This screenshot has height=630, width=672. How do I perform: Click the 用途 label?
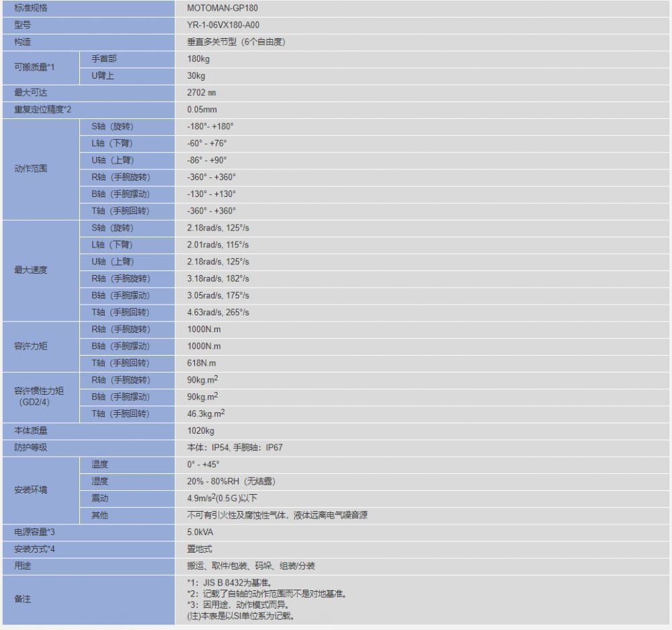pos(22,565)
